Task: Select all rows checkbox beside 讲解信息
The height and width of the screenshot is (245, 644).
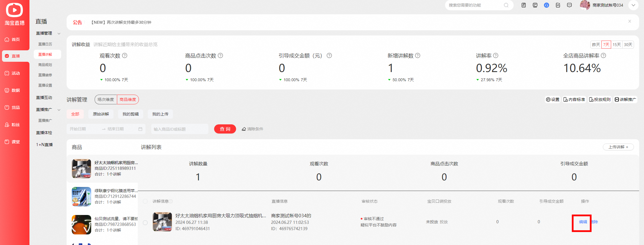Action: point(145,201)
